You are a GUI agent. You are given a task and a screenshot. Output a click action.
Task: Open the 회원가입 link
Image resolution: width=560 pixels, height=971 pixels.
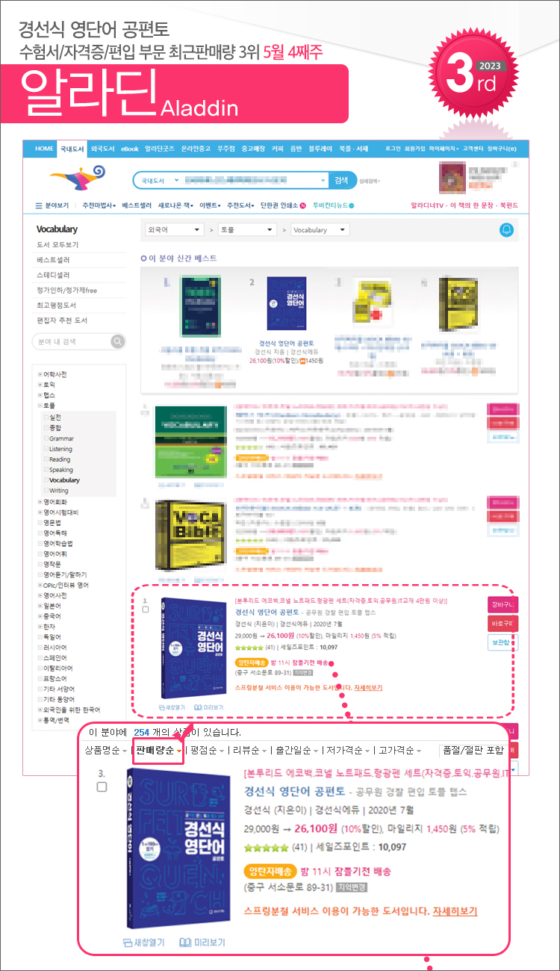416,149
